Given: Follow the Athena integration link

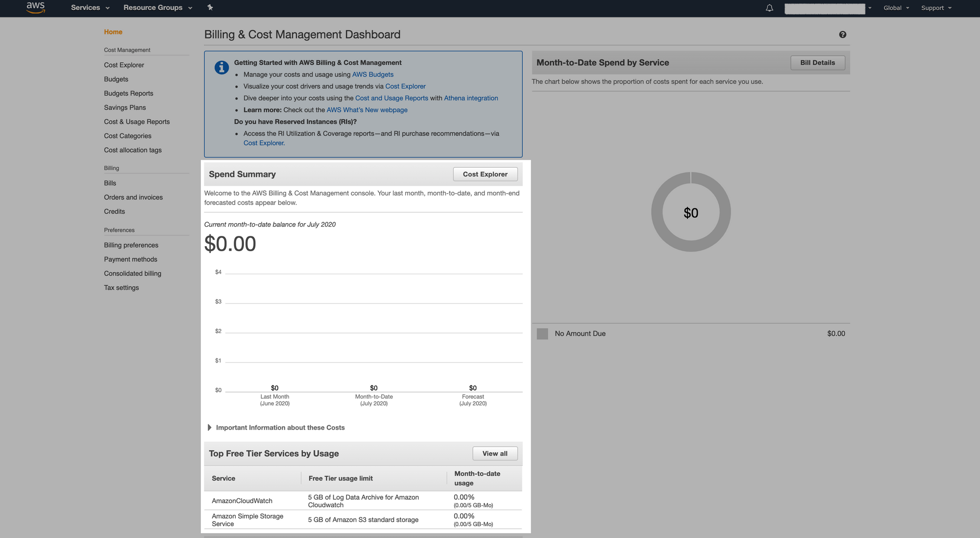Looking at the screenshot, I should pyautogui.click(x=471, y=98).
